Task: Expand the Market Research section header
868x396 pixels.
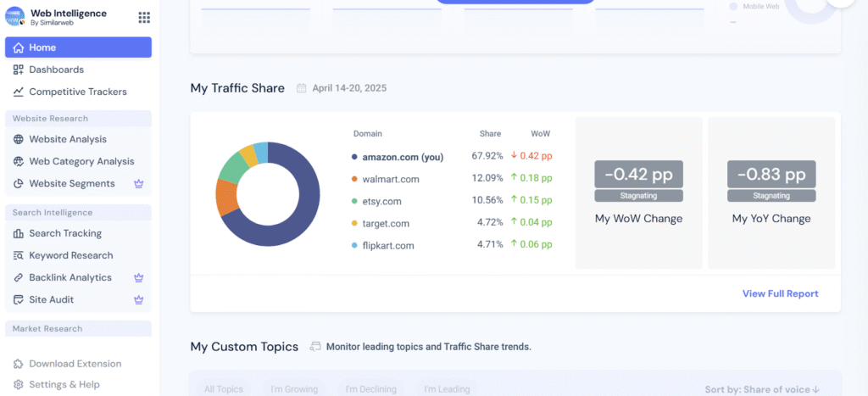Action: coord(78,328)
